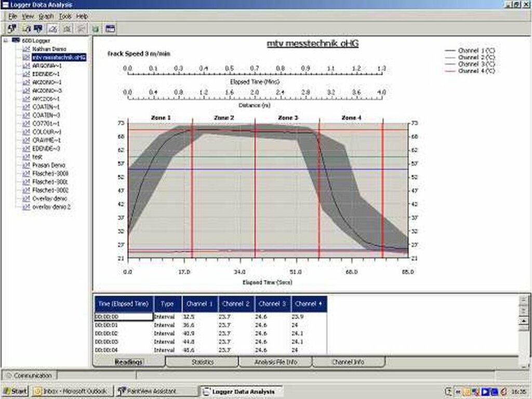This screenshot has height=399, width=532.
Task: Select the mtv messtechnik oHG tree entry
Action: 59,57
